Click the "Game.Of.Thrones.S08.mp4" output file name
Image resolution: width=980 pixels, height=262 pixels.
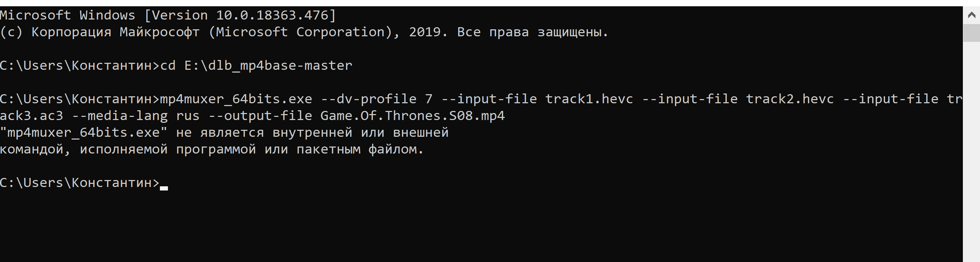tap(412, 115)
